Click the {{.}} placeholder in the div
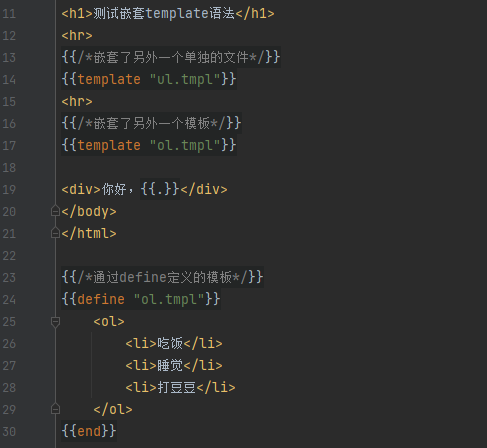Screen dimensions: 487x448 coord(160,189)
